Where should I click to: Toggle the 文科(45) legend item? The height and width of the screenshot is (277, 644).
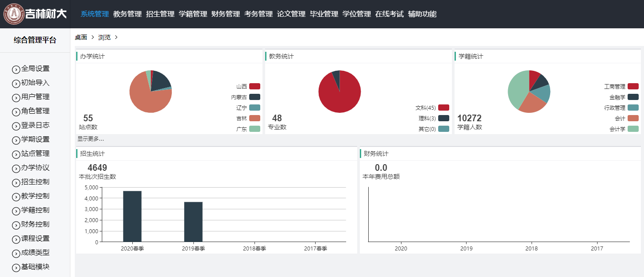(443, 108)
